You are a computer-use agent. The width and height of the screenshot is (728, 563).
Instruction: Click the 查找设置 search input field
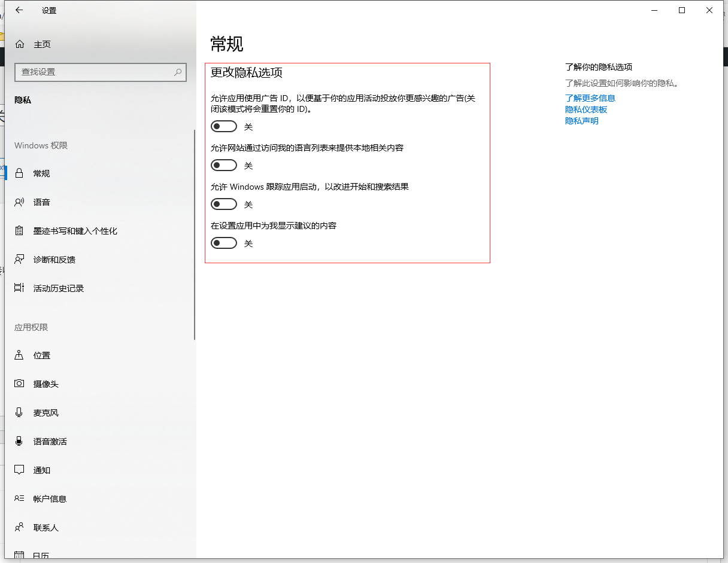click(93, 72)
